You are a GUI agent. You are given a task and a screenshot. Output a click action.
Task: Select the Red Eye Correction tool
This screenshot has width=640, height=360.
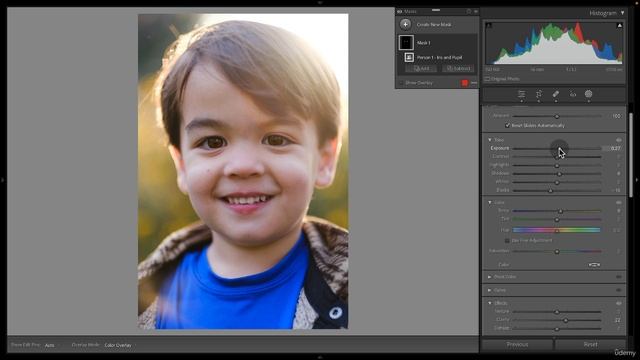[573, 94]
